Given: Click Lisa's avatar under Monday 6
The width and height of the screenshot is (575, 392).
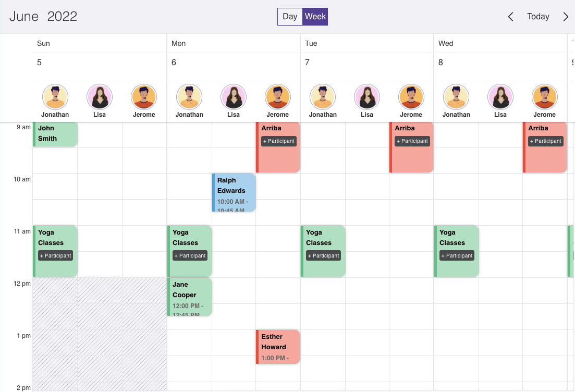Looking at the screenshot, I should tap(234, 97).
